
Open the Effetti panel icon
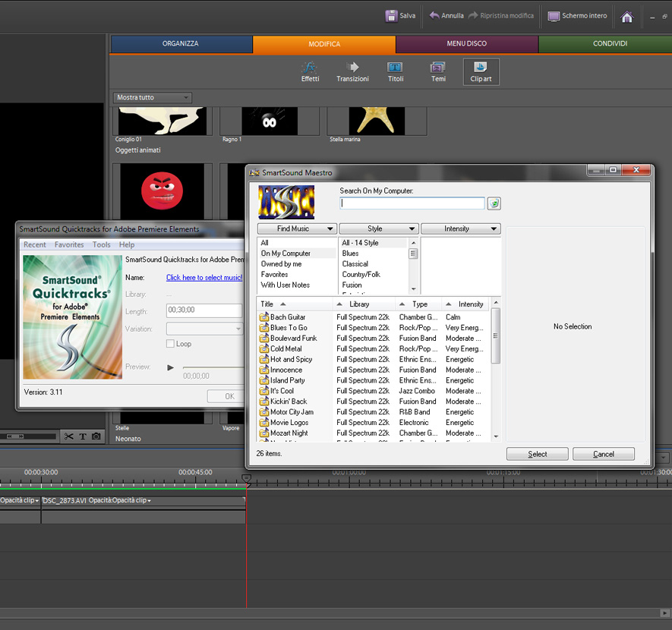coord(310,68)
